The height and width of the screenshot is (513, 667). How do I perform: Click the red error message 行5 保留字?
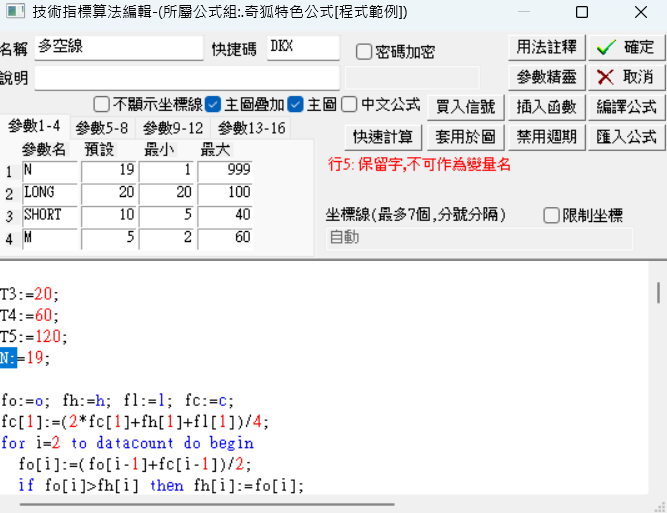coord(419,164)
